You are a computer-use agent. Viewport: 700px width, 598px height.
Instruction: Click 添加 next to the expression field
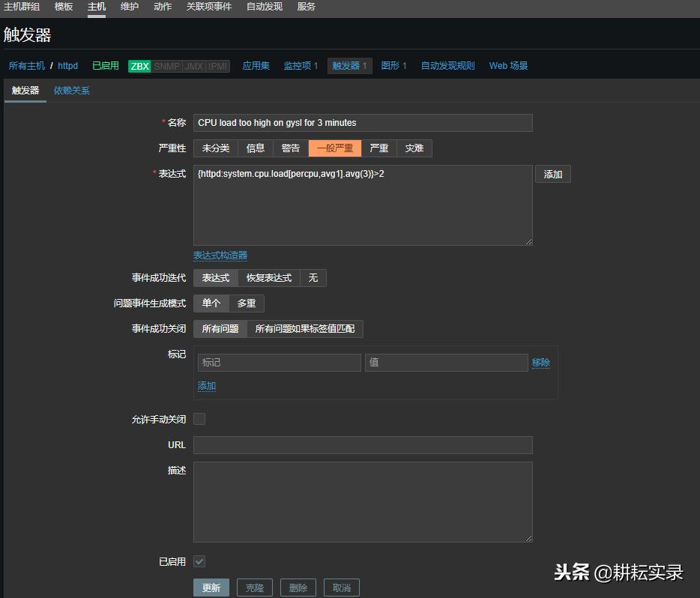(x=552, y=174)
